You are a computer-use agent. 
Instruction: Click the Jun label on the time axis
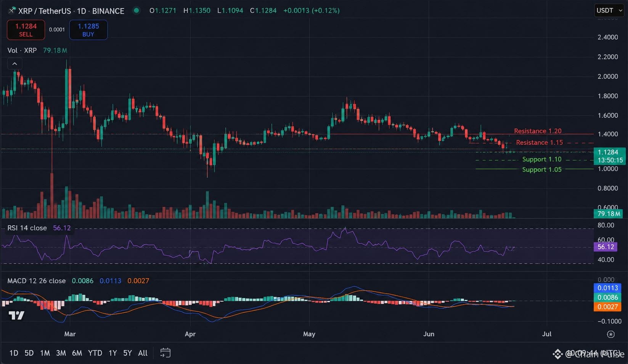429,334
